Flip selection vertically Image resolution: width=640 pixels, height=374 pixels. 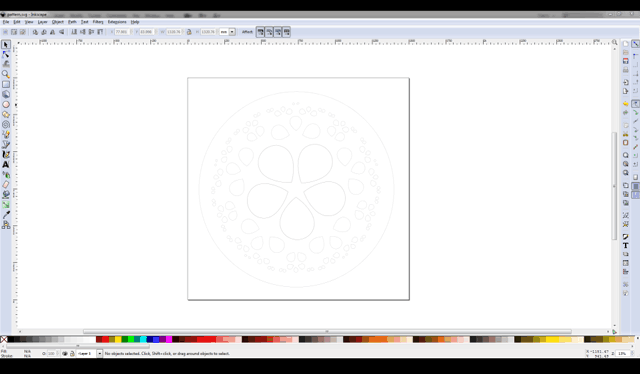(x=61, y=32)
